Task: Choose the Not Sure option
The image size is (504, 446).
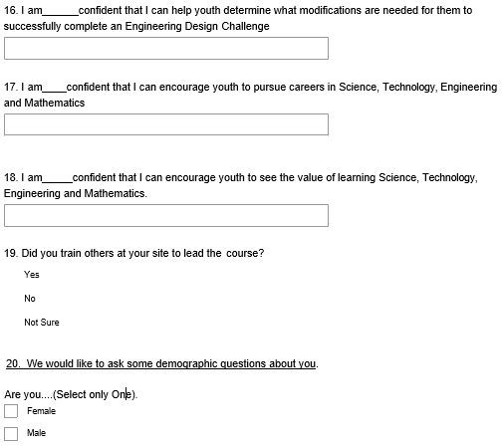Action: (42, 323)
